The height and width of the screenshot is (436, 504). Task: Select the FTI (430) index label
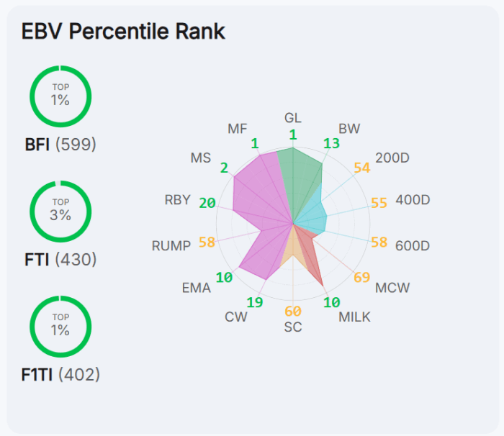60,260
